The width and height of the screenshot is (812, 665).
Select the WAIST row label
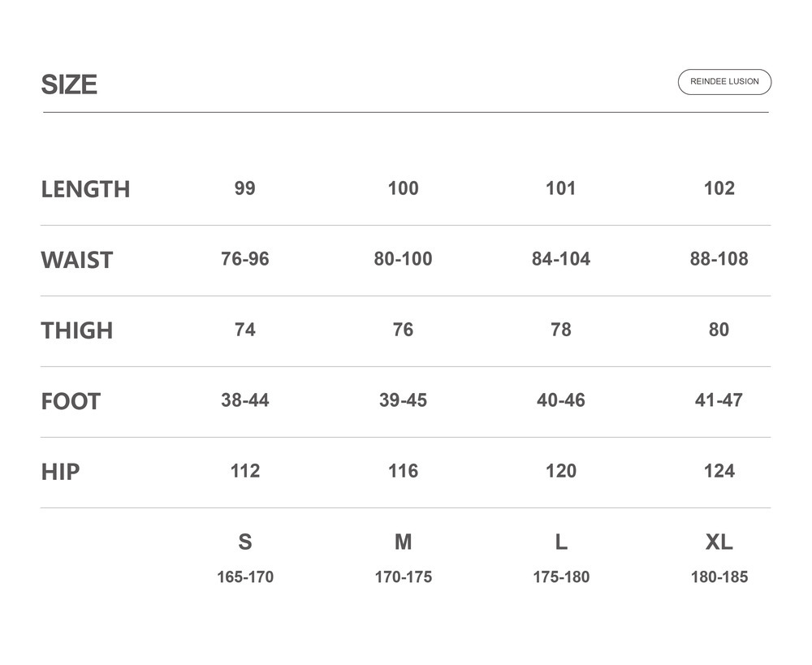coord(77,260)
